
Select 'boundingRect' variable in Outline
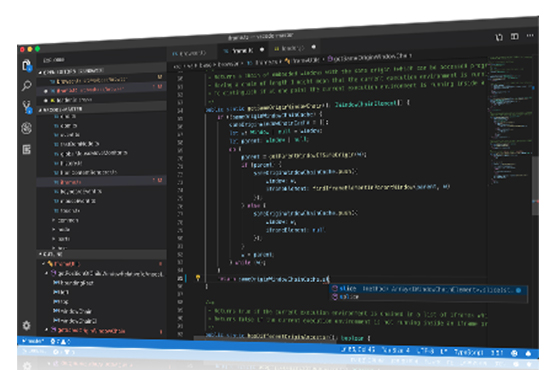73,282
